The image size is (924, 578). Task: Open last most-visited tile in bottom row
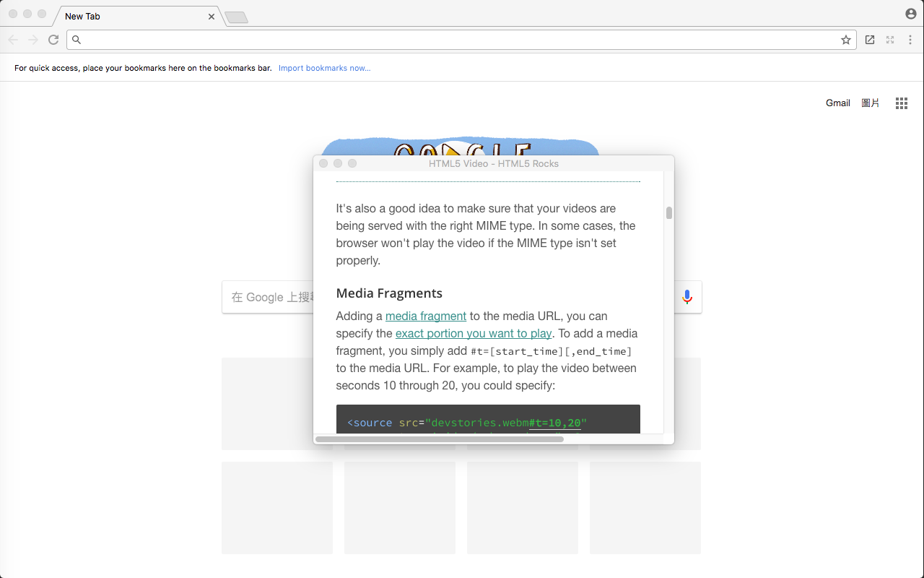645,508
